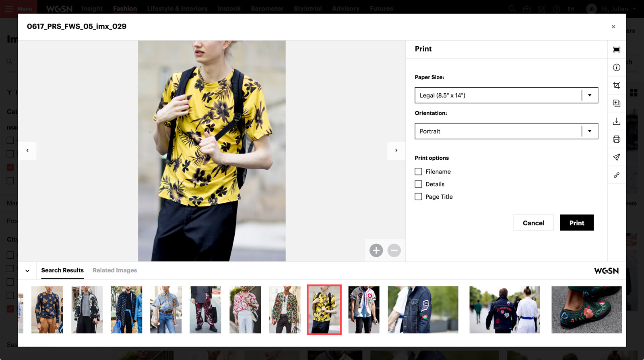This screenshot has height=360, width=644.
Task: Click the copy link icon
Action: tap(616, 175)
